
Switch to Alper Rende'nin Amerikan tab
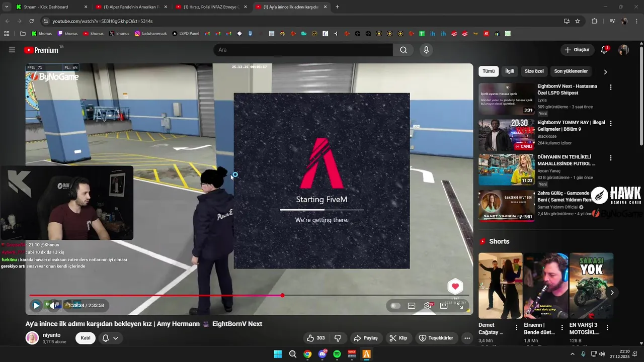click(x=131, y=7)
